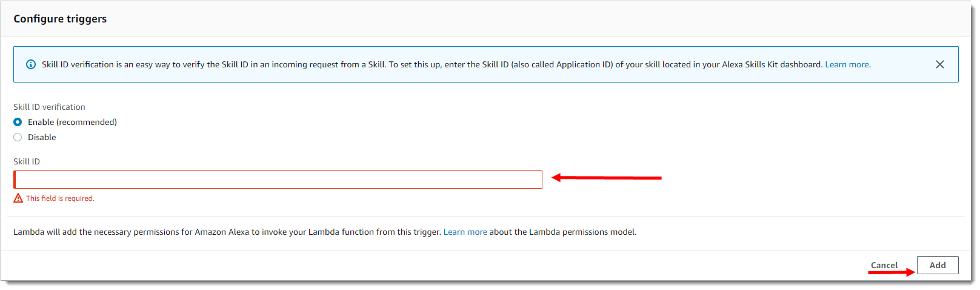Click the info icon in the blue banner

tap(31, 64)
